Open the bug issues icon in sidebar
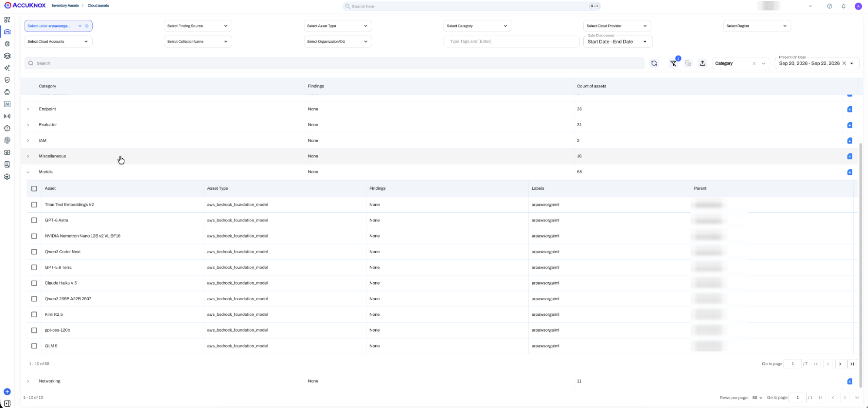 tap(7, 44)
